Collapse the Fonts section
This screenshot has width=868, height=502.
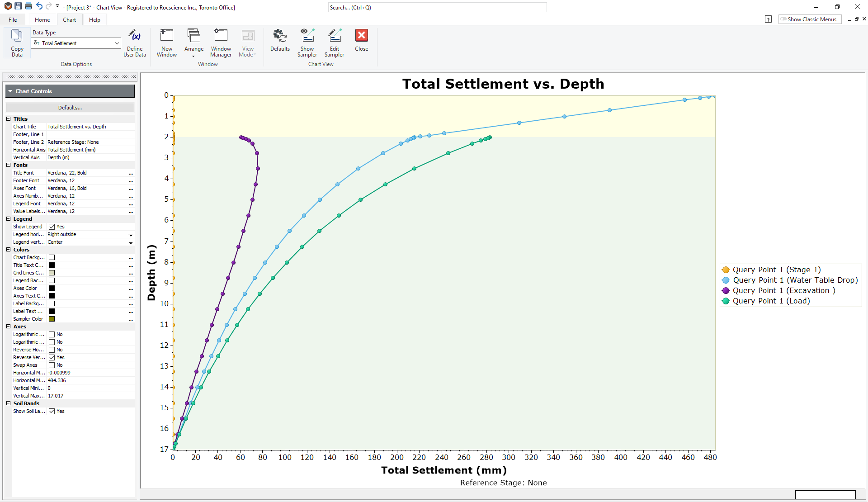tap(8, 165)
